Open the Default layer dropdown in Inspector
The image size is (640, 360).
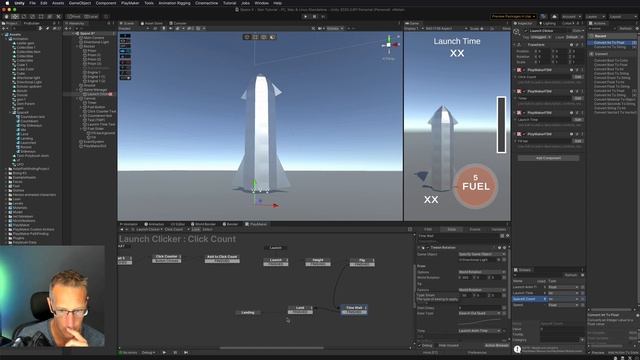click(574, 37)
